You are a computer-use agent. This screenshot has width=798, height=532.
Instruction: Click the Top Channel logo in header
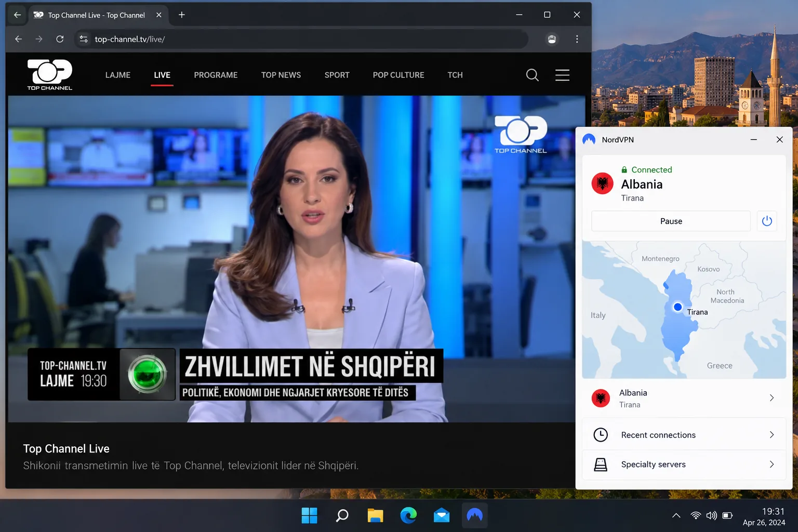[50, 75]
